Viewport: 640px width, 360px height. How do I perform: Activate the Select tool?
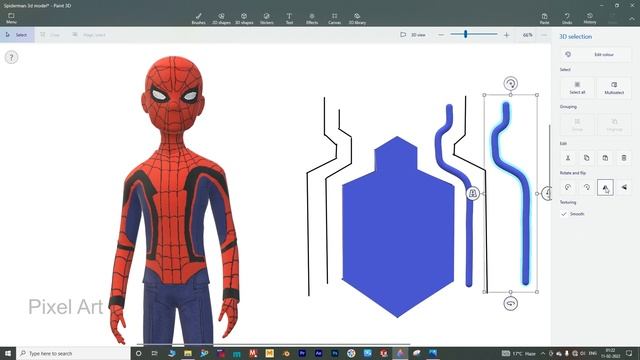pos(17,35)
